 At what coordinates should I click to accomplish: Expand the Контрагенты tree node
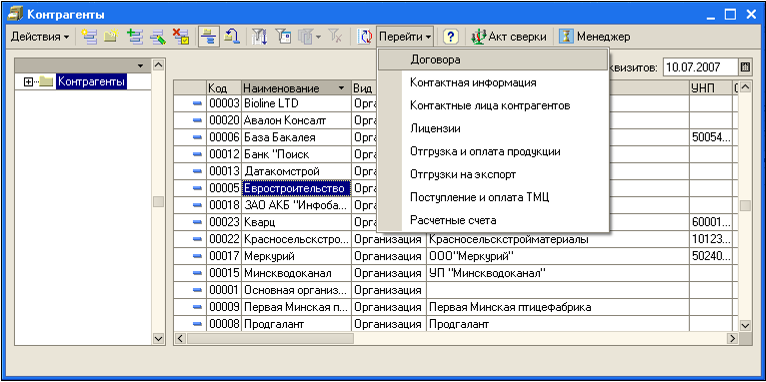(x=28, y=82)
